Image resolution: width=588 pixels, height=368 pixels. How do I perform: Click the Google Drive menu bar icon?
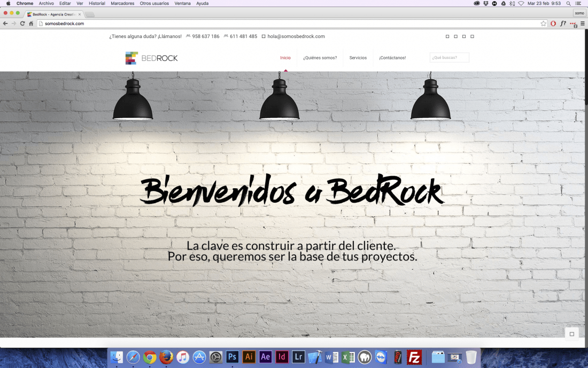tap(503, 3)
